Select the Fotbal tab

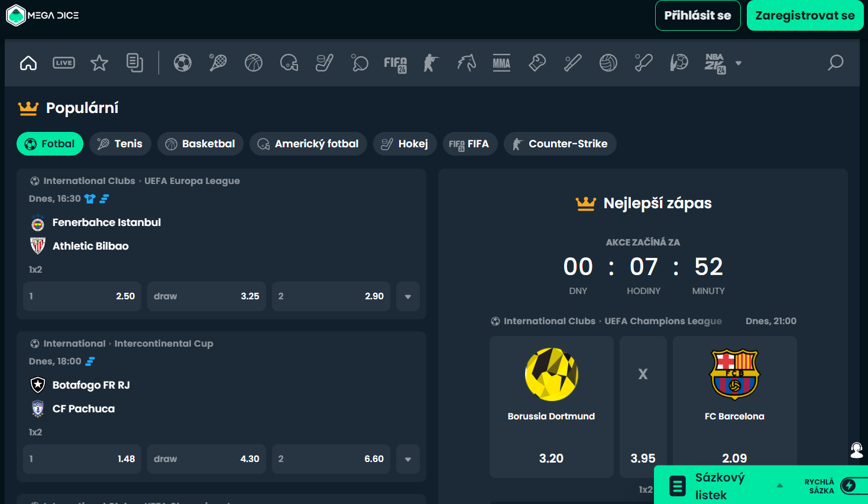click(50, 144)
